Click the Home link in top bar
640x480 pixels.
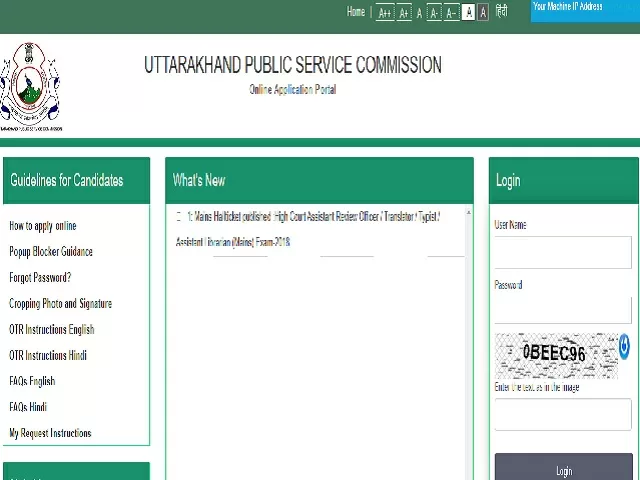(356, 12)
